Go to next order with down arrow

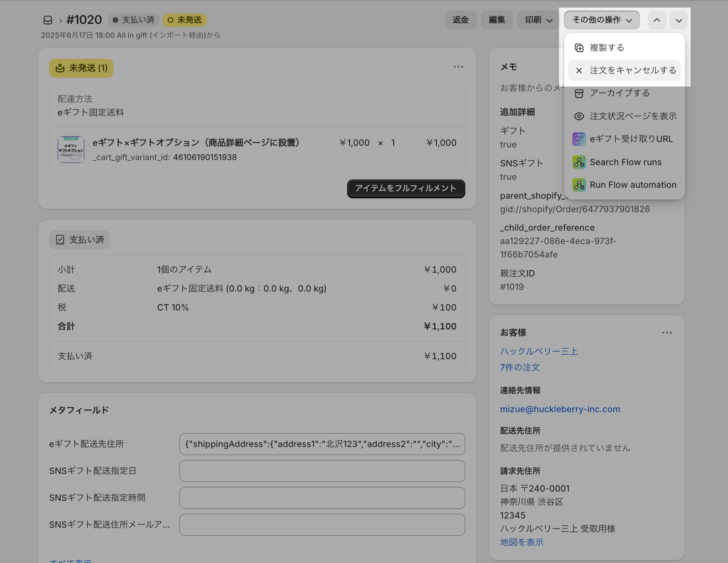678,20
